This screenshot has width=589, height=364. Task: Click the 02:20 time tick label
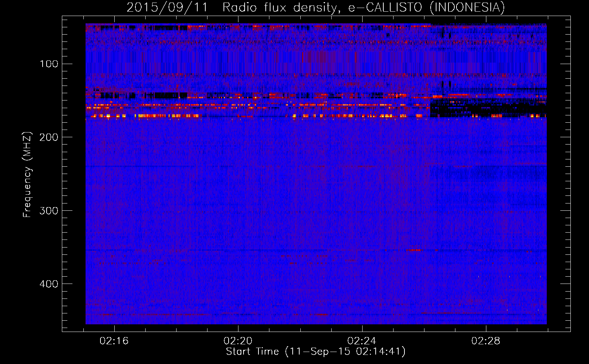click(238, 341)
